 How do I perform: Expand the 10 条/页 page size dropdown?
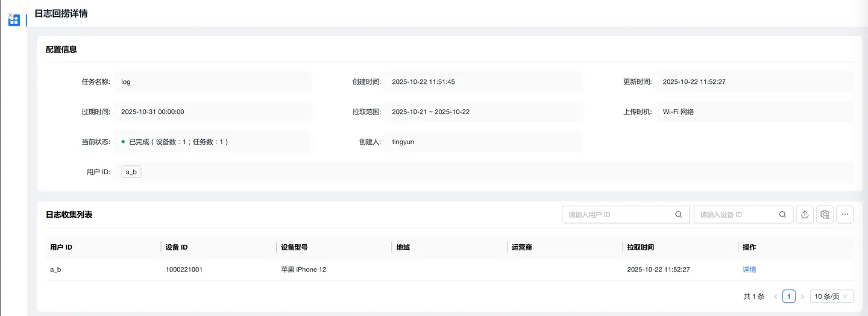832,297
